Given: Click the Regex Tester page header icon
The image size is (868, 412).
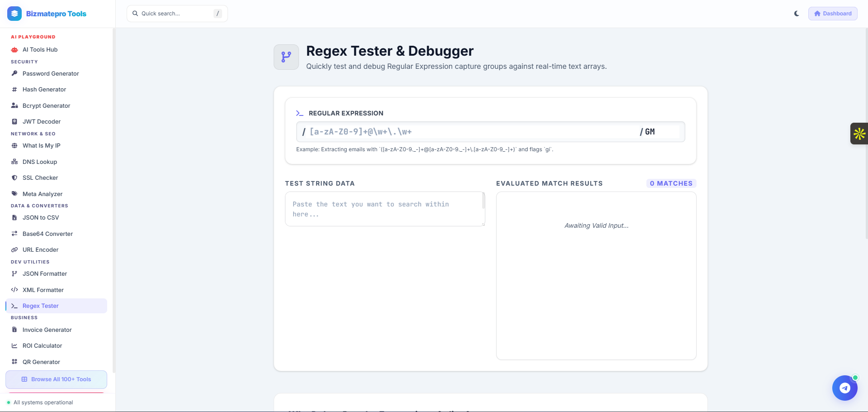Looking at the screenshot, I should 286,57.
